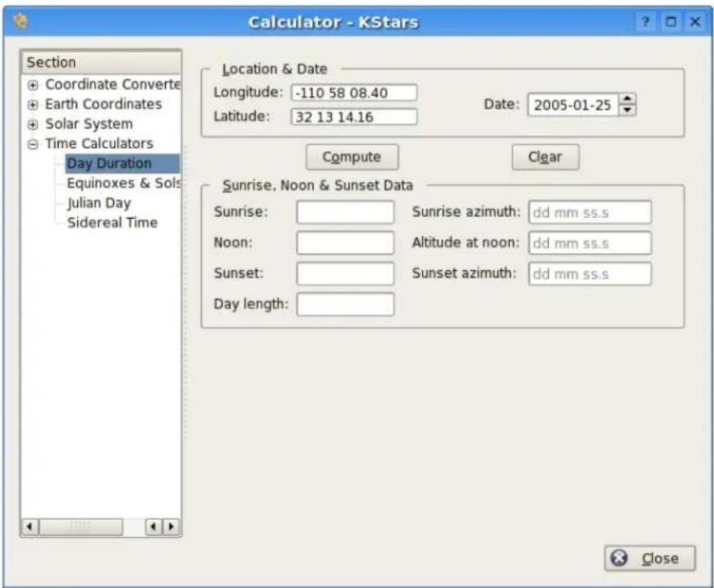
Task: Expand the Coordinate Converters section
Action: pos(33,85)
